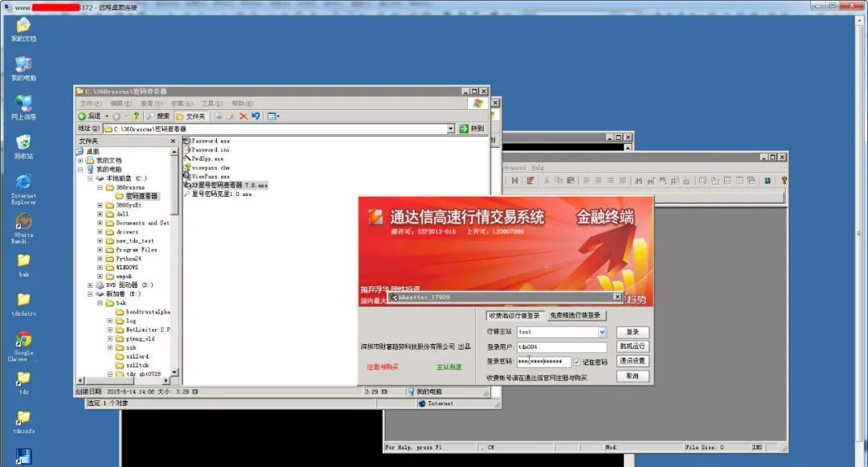868x467 pixels.
Task: Click the 取消 cancel button
Action: [x=633, y=376]
